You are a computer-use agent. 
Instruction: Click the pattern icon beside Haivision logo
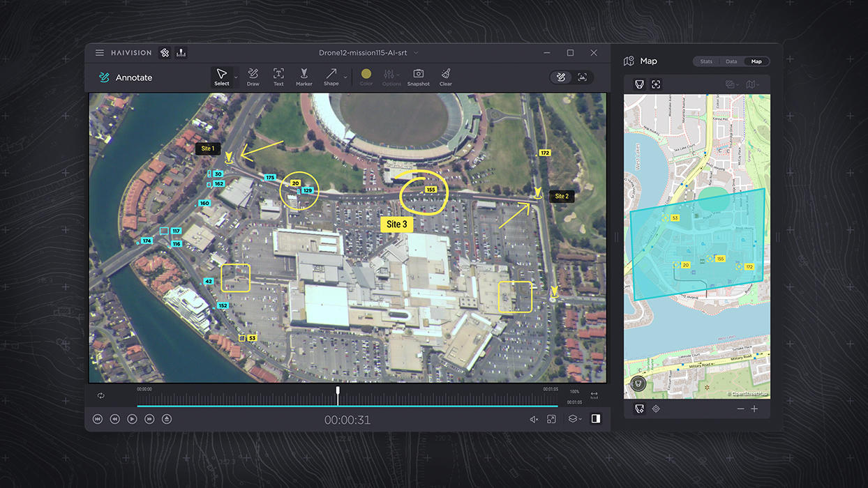[165, 53]
